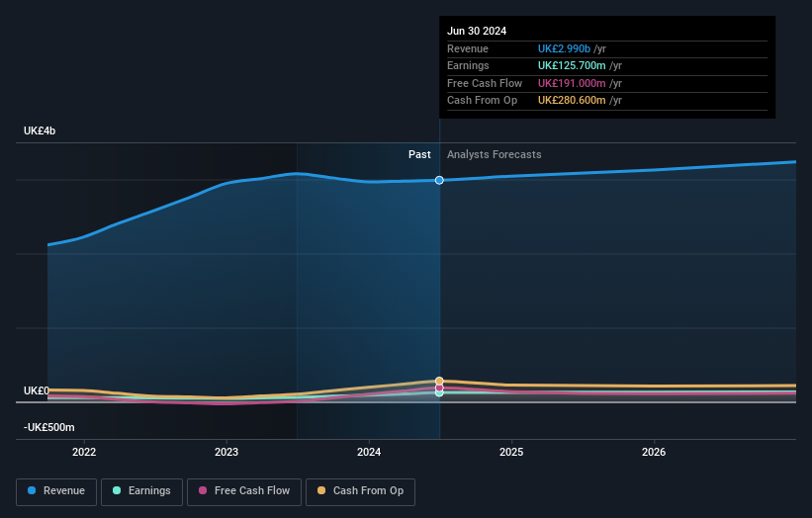Viewport: 812px width, 518px height.
Task: Click the Jun 30 2024 tooltip date
Action: point(477,31)
